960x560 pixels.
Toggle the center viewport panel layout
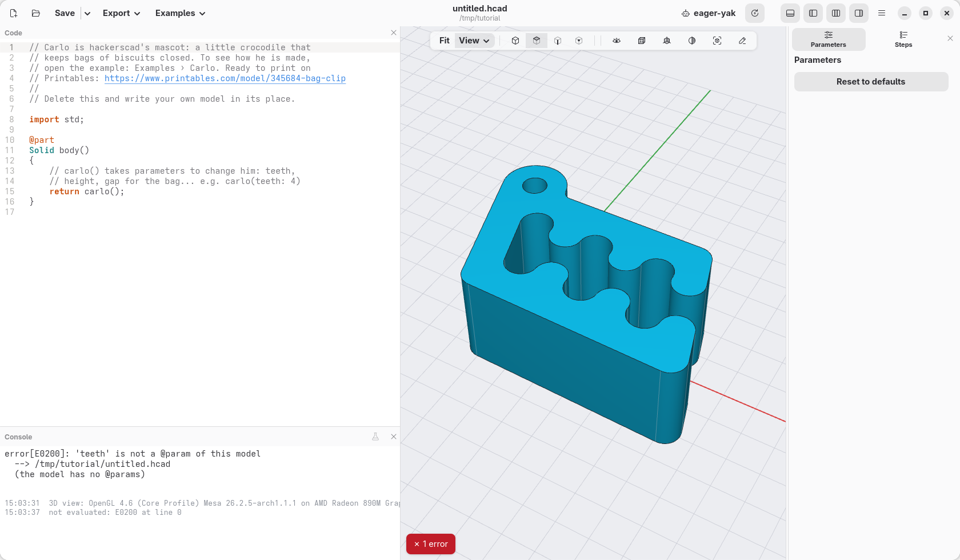pos(836,13)
